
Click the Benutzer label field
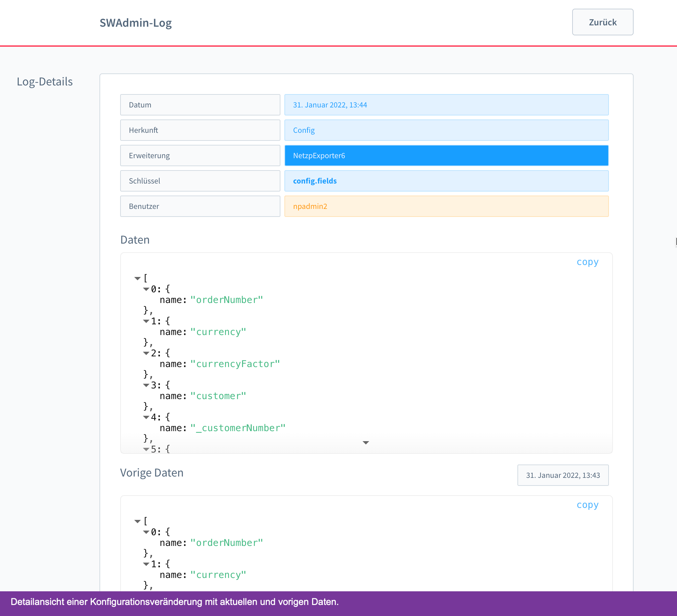click(200, 206)
